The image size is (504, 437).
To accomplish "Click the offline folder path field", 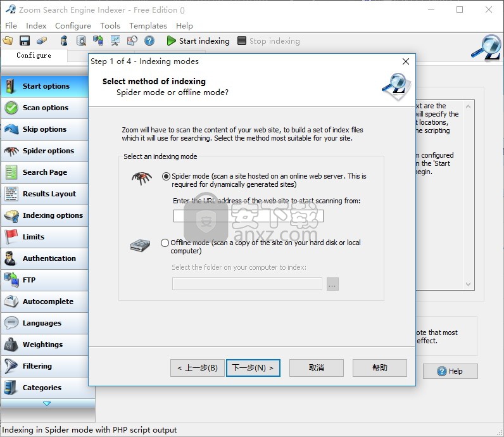I will [247, 284].
